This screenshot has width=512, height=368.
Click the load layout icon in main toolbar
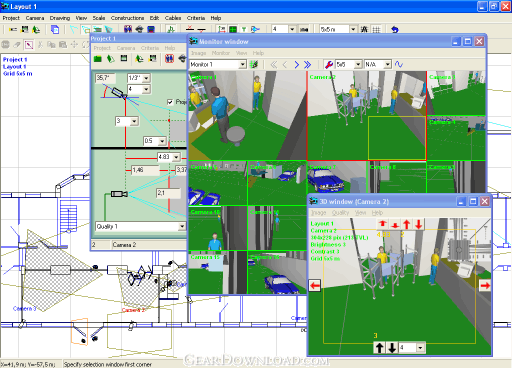(x=36, y=30)
